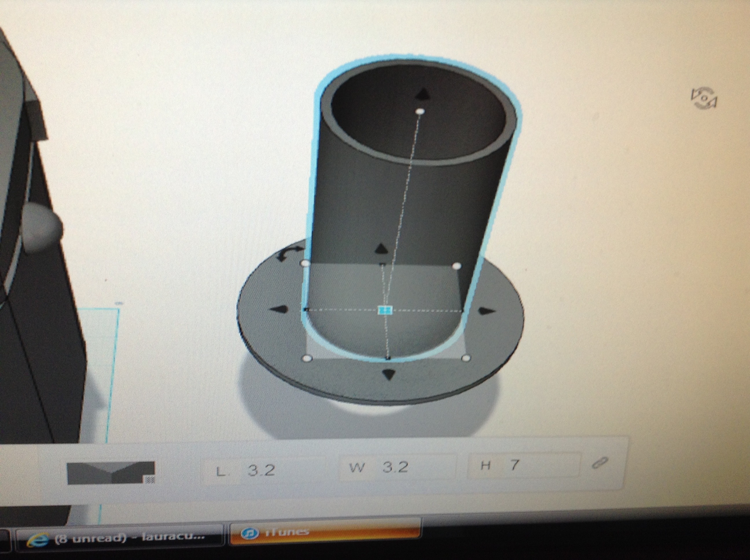Image resolution: width=750 pixels, height=560 pixels.
Task: Click the front-left white corner handle
Action: tap(307, 358)
